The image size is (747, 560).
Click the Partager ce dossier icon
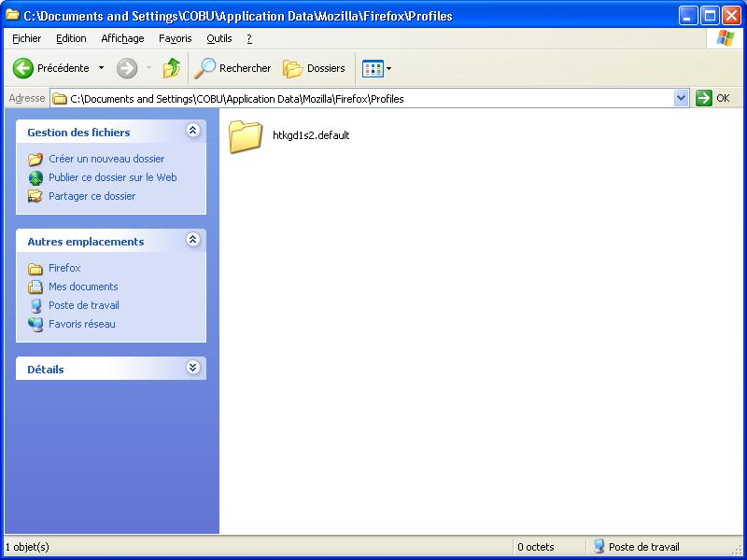coord(35,196)
